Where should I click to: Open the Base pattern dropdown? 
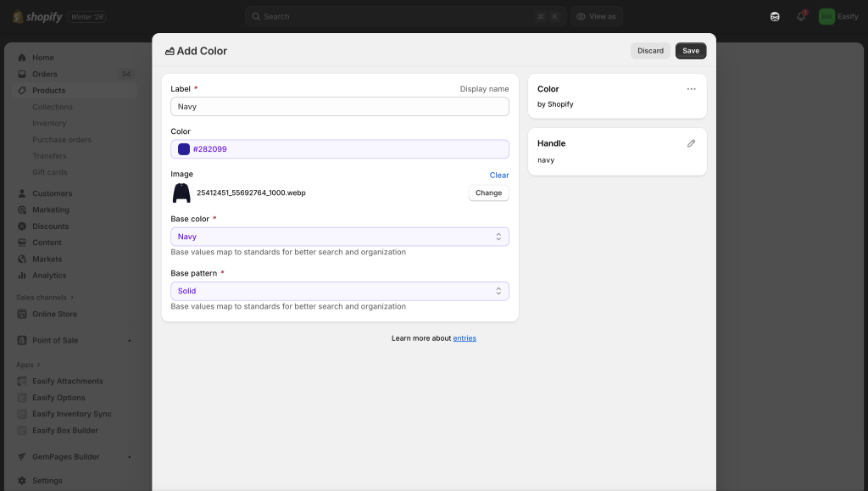(339, 291)
